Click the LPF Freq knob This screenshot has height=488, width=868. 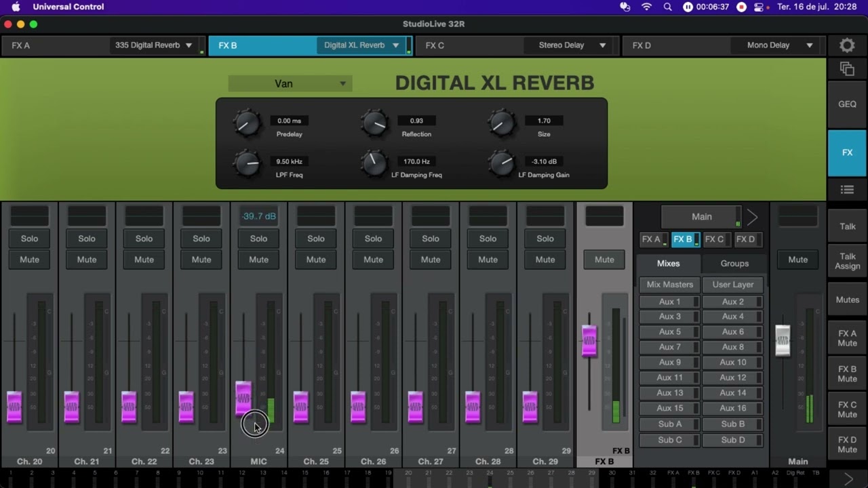point(247,163)
